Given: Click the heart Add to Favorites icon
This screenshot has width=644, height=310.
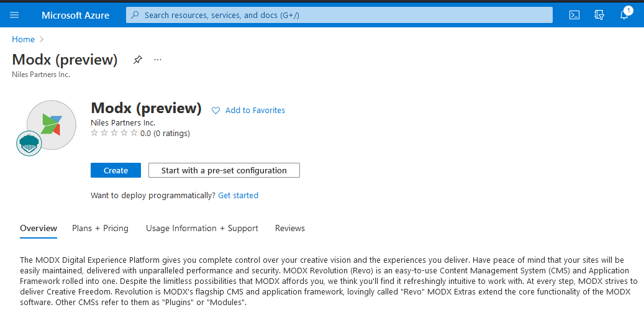Looking at the screenshot, I should pyautogui.click(x=216, y=111).
